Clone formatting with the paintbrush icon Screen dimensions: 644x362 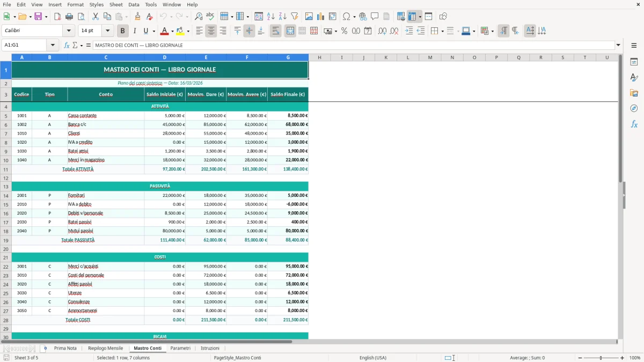tap(138, 17)
